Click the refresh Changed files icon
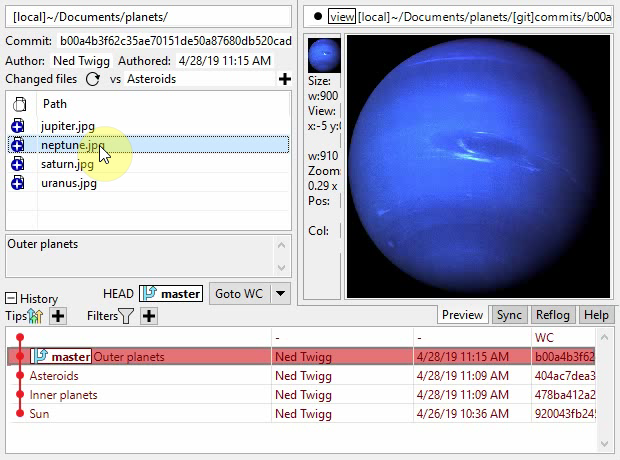Viewport: 620px width, 460px height. tap(93, 79)
